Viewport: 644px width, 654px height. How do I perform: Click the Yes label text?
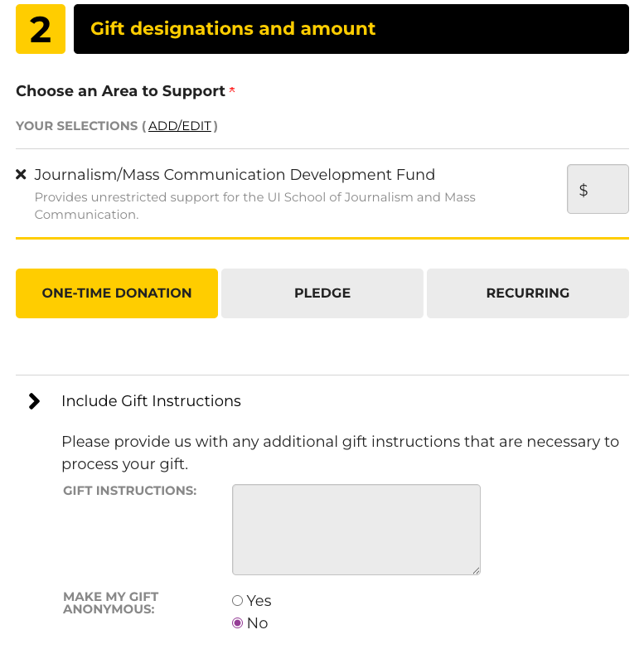click(x=259, y=601)
